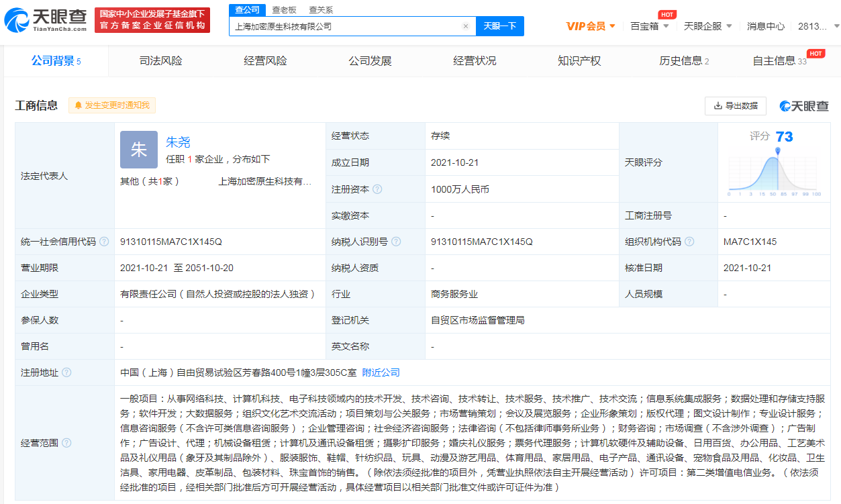Switch to 查公司 search tab

247,9
